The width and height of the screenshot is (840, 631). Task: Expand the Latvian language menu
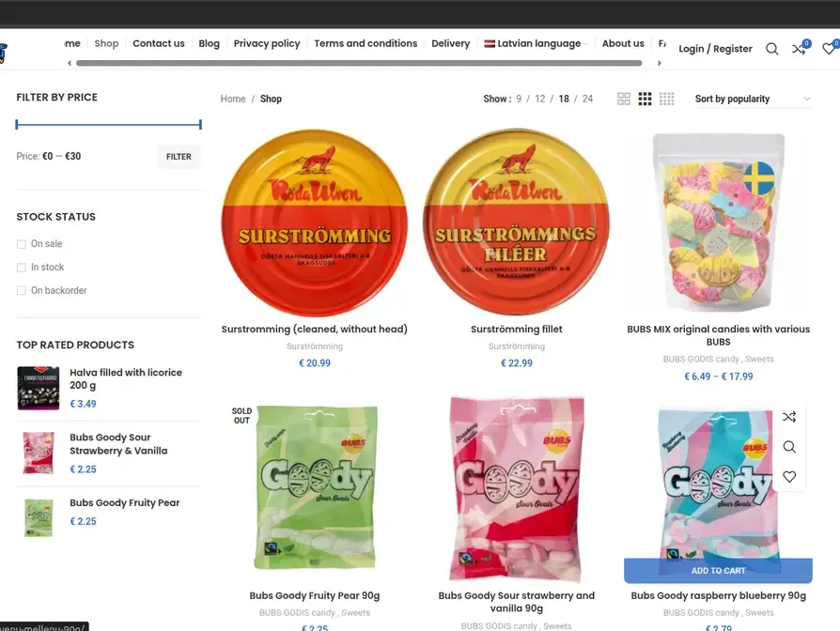(x=537, y=44)
